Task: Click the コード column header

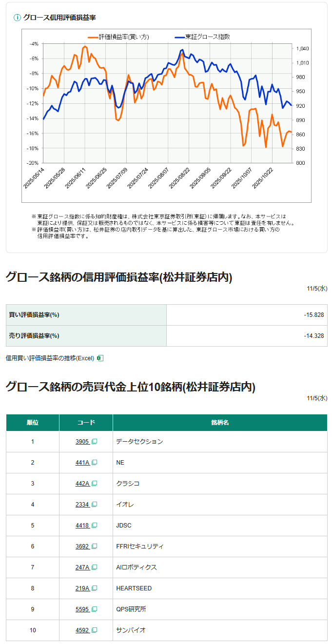Action: 86,423
